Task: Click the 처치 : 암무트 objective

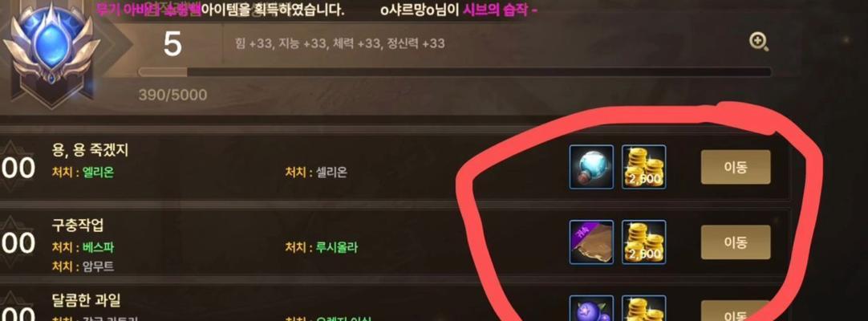Action: pyautogui.click(x=83, y=266)
